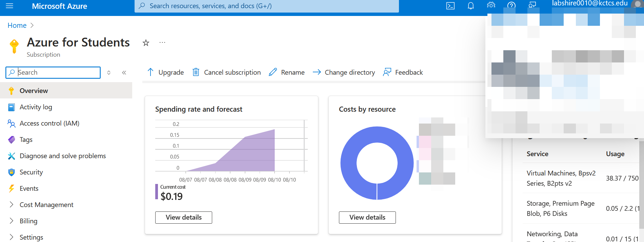Click the feedback icon in top bar
Image resolution: width=644 pixels, height=242 pixels.
point(532,5)
